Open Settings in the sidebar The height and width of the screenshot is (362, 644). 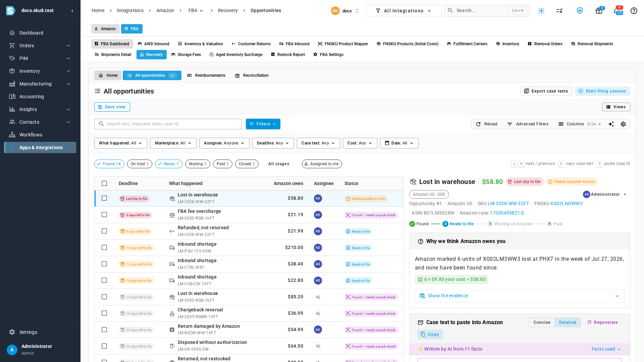40,332
